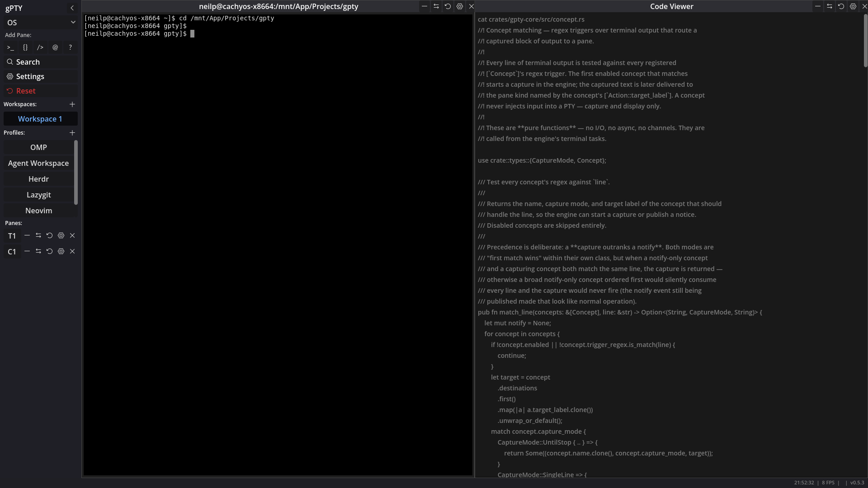Close pane T1 from the Panes list
The height and width of the screenshot is (488, 868).
(72, 235)
